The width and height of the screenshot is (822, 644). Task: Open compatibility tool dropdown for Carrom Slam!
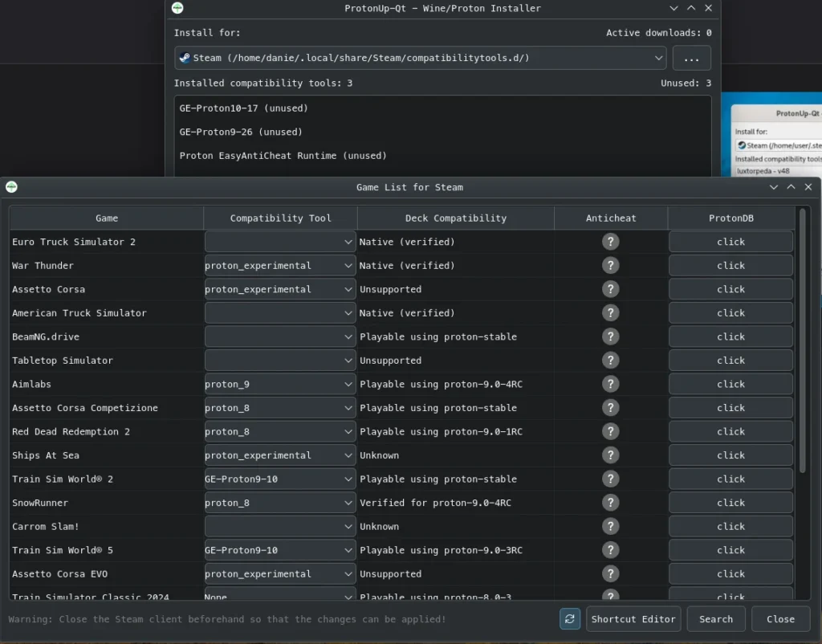point(280,526)
